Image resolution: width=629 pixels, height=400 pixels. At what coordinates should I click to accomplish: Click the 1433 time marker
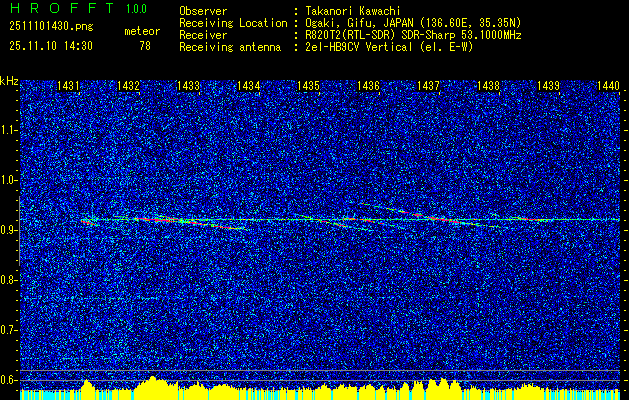(x=189, y=86)
